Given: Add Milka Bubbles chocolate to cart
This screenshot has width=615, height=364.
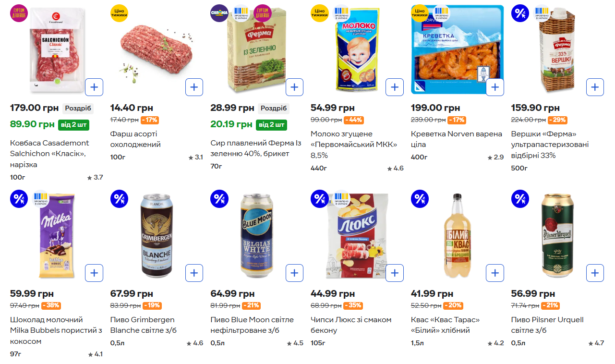Looking at the screenshot, I should pos(94,273).
